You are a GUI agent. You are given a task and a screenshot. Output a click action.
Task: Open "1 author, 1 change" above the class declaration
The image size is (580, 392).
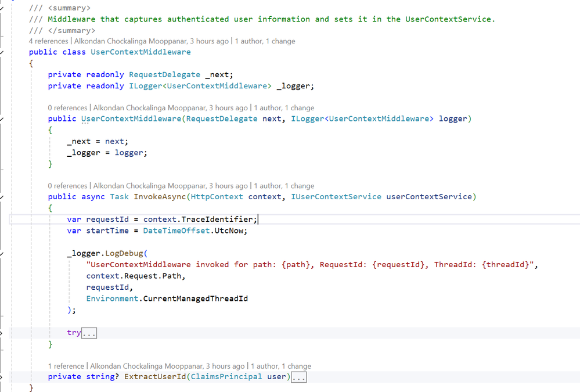click(x=265, y=41)
